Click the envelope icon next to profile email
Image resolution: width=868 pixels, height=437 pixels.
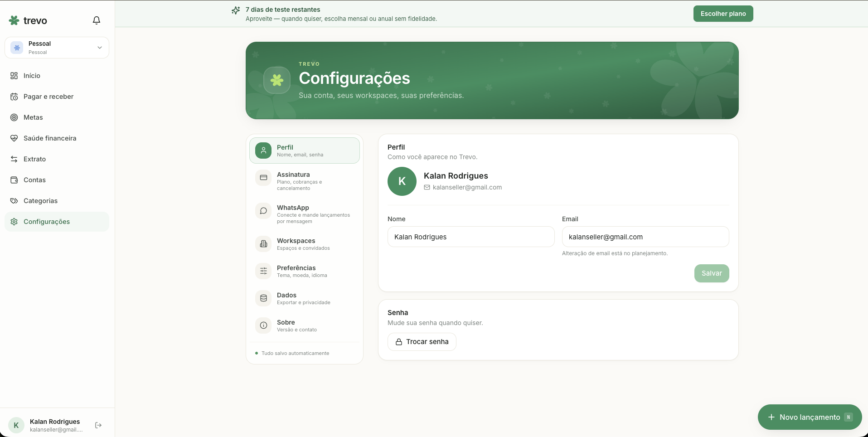click(x=427, y=187)
